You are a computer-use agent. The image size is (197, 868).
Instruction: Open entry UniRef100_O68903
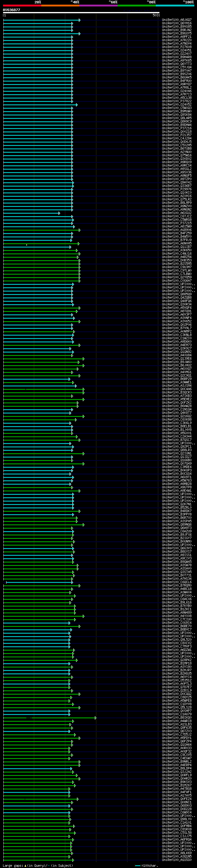pyautogui.click(x=177, y=806)
